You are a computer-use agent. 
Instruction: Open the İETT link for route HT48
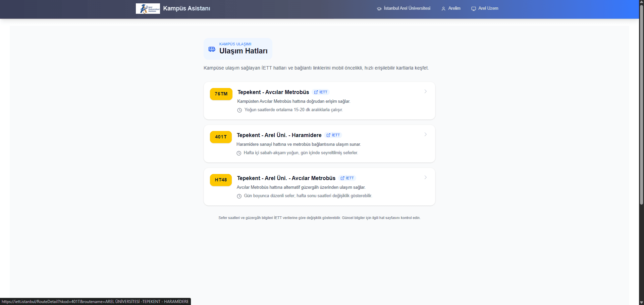coord(347,178)
